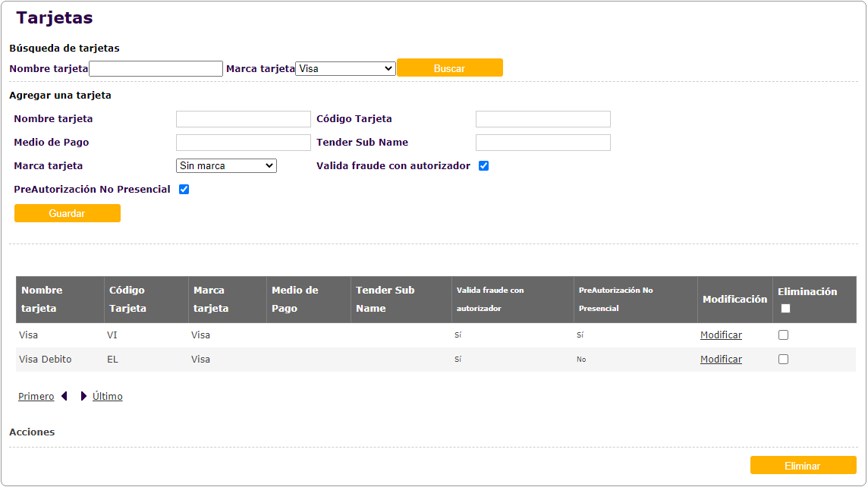This screenshot has width=868, height=487.
Task: Go to the Primero page link
Action: pos(36,396)
